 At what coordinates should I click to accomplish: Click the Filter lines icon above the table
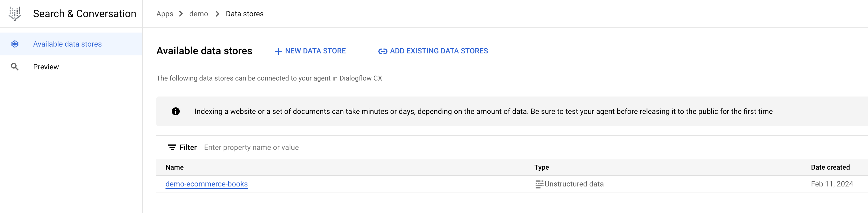[x=172, y=148]
